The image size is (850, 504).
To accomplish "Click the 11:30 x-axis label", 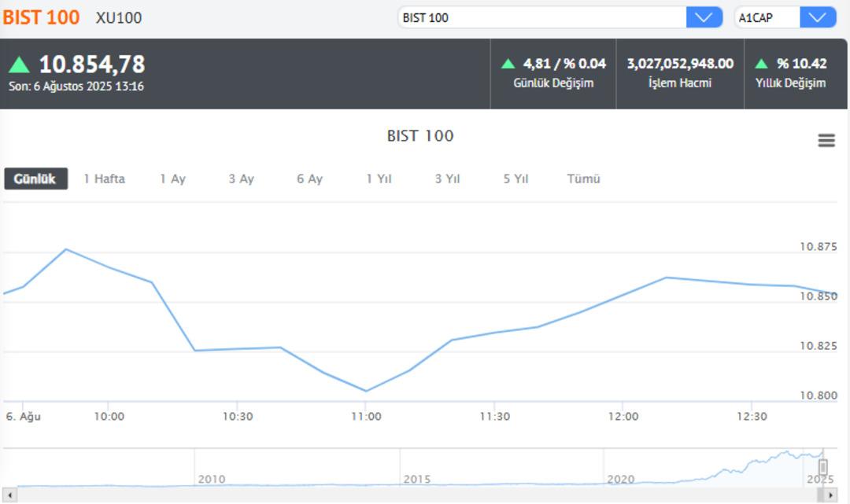I will (x=494, y=417).
